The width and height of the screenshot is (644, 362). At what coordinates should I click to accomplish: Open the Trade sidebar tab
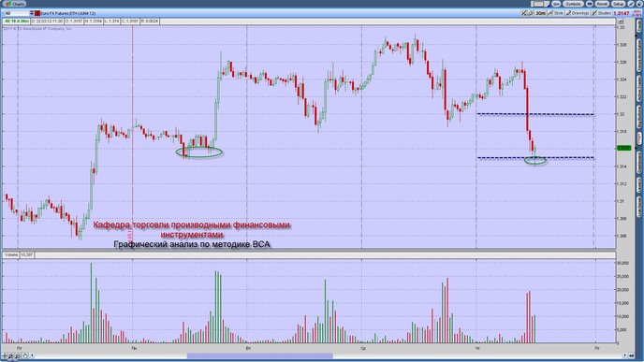click(x=639, y=25)
